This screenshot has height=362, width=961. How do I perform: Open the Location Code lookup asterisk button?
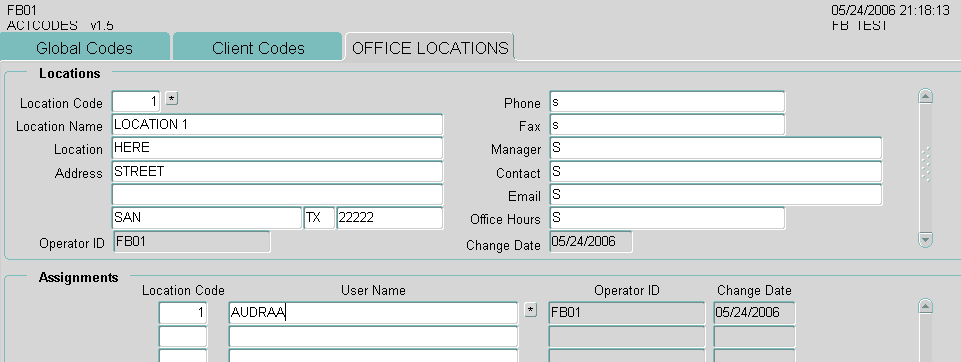(x=172, y=99)
